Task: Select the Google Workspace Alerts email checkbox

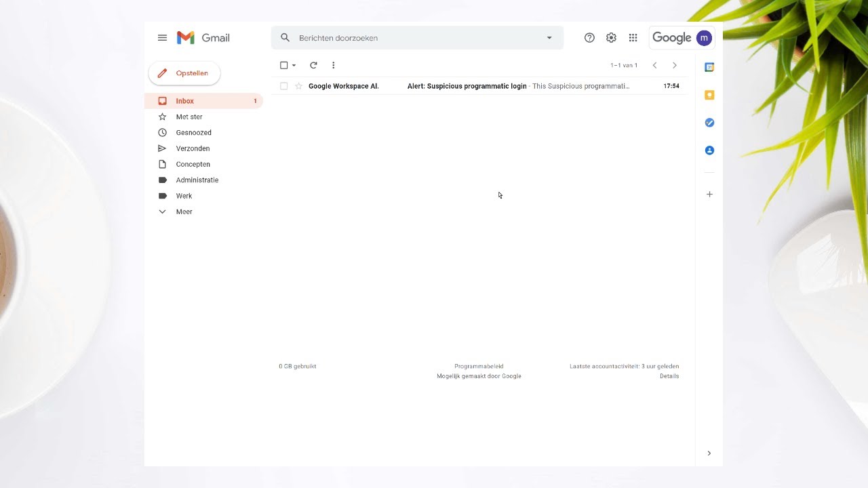Action: 284,86
